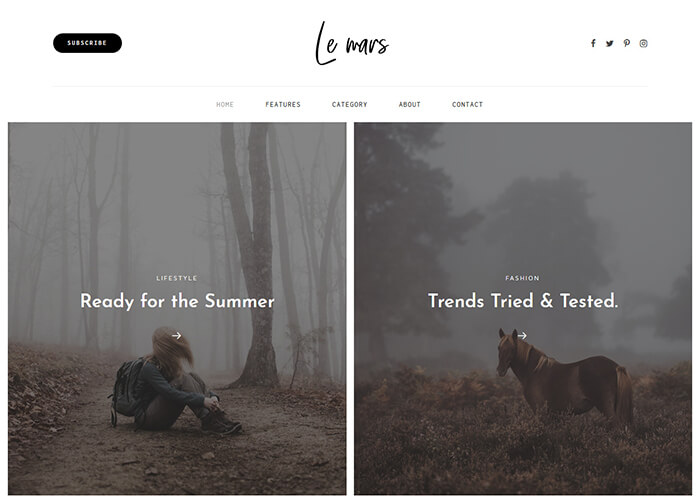The width and height of the screenshot is (700, 500).
Task: Navigate to the About page
Action: click(x=409, y=104)
